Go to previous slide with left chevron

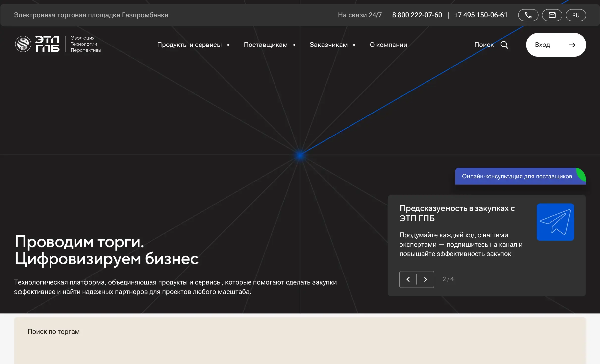(408, 279)
